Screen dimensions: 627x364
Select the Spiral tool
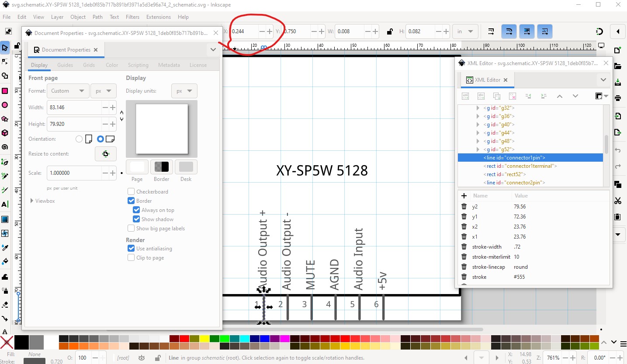point(5,147)
